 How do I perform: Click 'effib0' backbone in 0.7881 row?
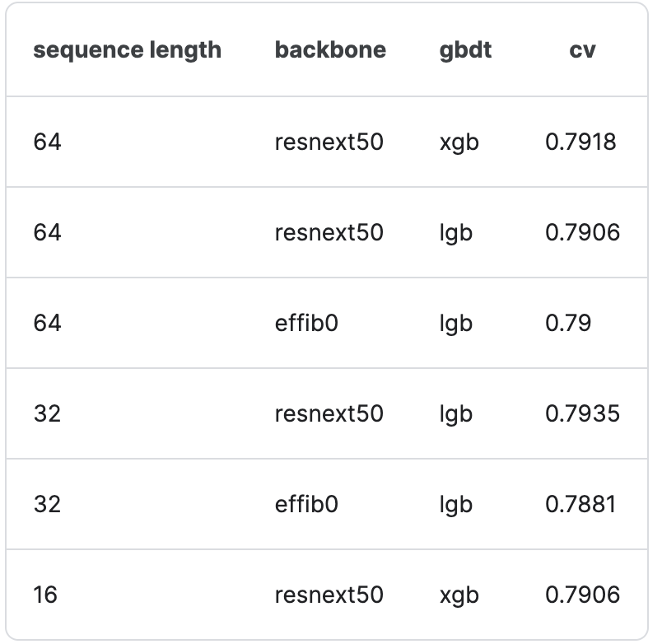[306, 504]
